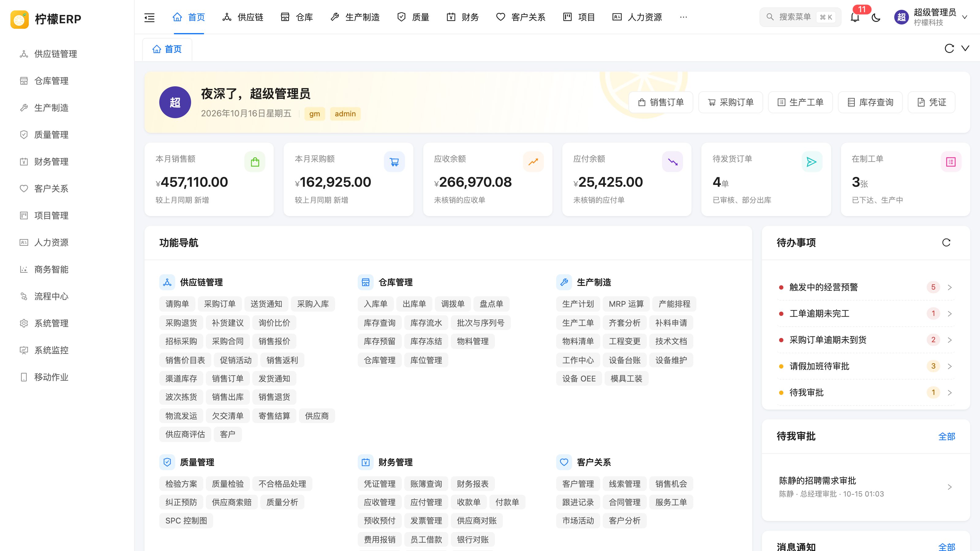Open the 人力资源 top menu
980x551 pixels.
tap(637, 17)
